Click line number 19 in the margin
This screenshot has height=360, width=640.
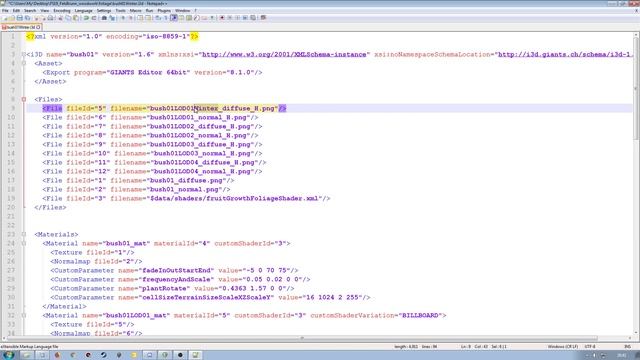click(11, 198)
